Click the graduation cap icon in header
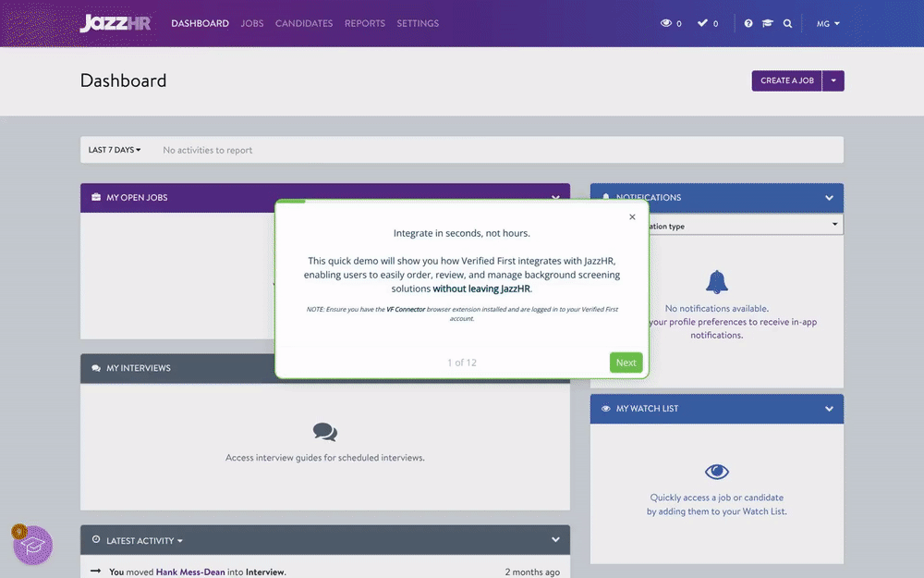This screenshot has height=578, width=924. pyautogui.click(x=767, y=24)
